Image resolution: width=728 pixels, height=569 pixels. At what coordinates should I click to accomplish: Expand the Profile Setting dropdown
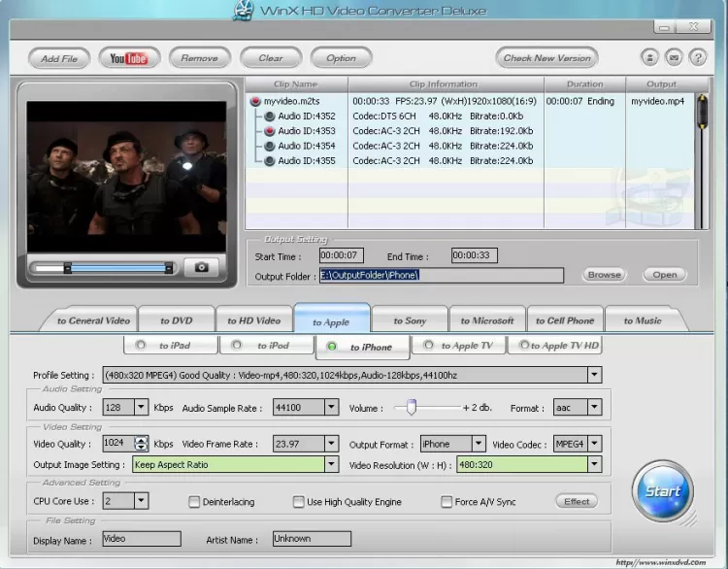click(x=593, y=375)
